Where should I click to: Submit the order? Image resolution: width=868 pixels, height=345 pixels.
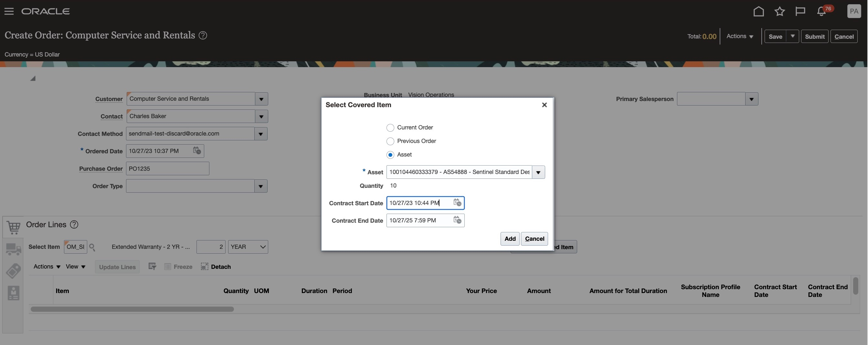814,36
